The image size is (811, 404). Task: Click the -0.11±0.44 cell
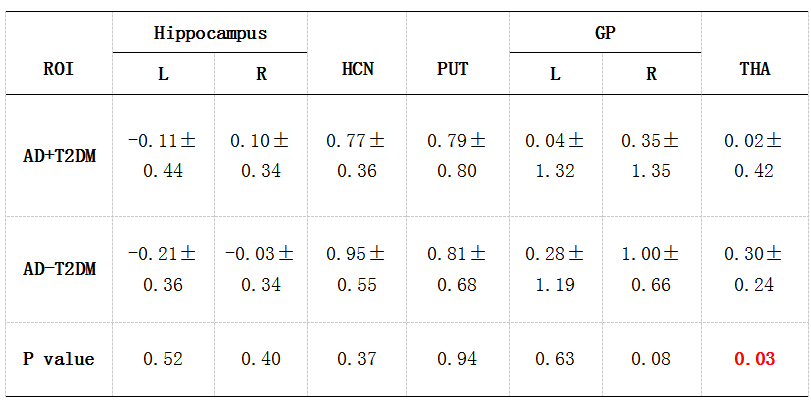click(x=163, y=156)
